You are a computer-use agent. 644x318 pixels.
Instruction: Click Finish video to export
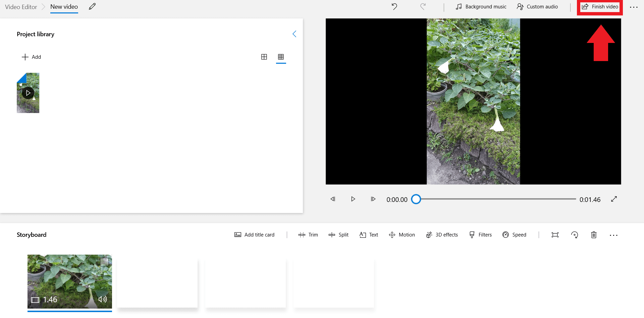coord(600,7)
